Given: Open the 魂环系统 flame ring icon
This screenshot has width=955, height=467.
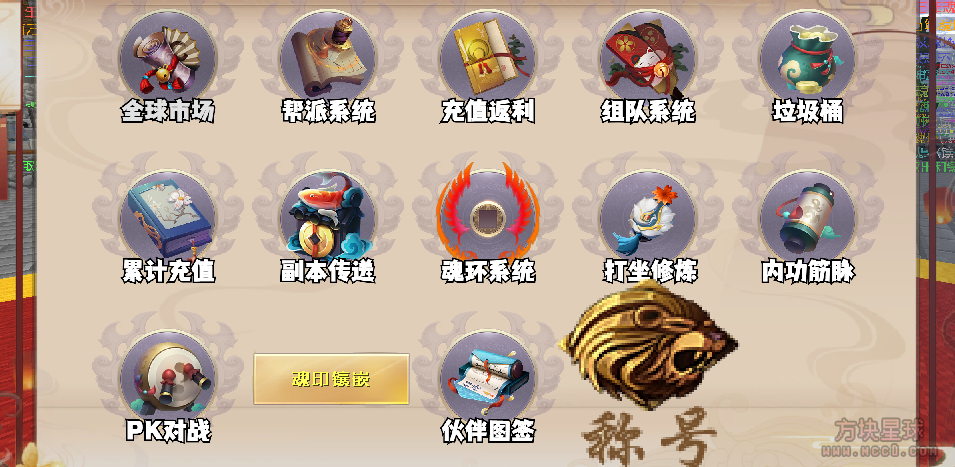Looking at the screenshot, I should tap(488, 213).
